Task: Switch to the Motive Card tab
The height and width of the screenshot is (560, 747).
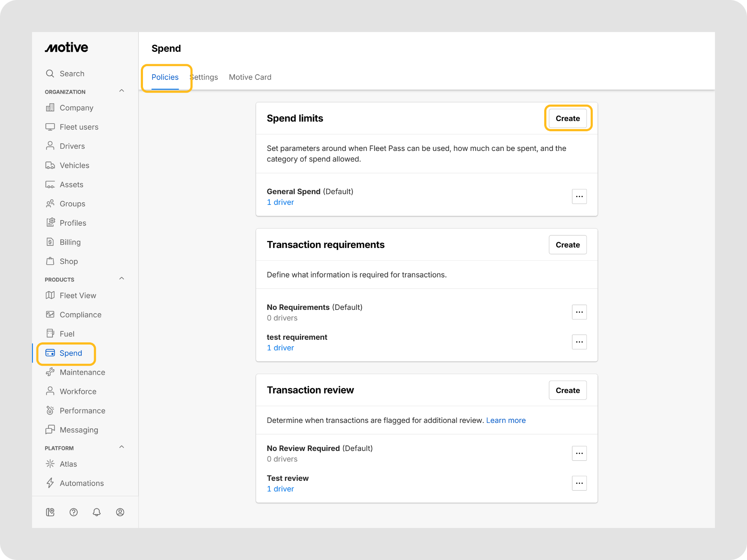Action: click(250, 77)
